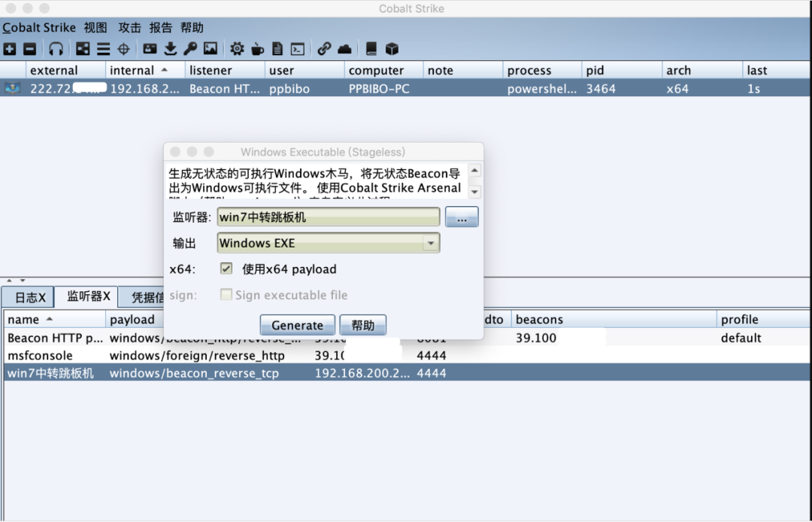Click the collapse-down split pane arrow
Image resolution: width=812 pixels, height=522 pixels.
pyautogui.click(x=23, y=280)
